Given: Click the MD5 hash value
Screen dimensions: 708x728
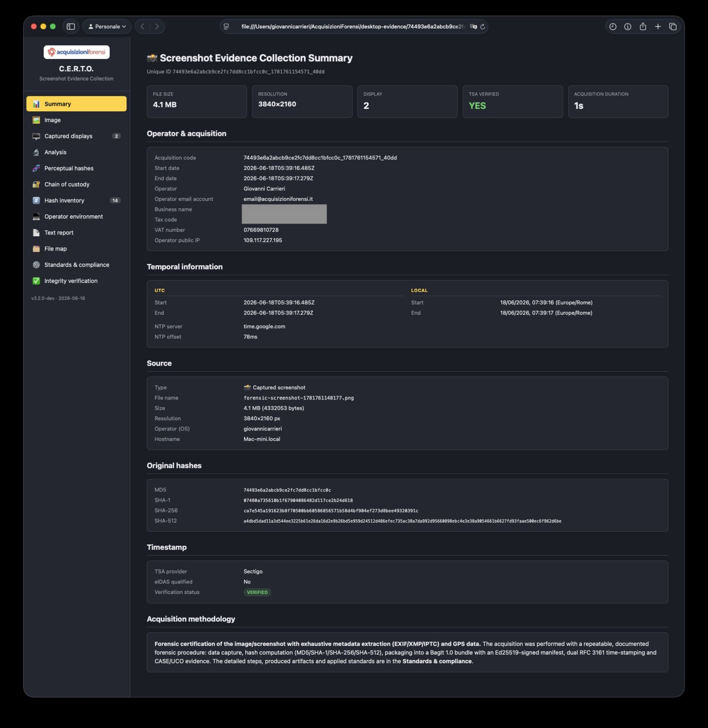Looking at the screenshot, I should tap(287, 490).
